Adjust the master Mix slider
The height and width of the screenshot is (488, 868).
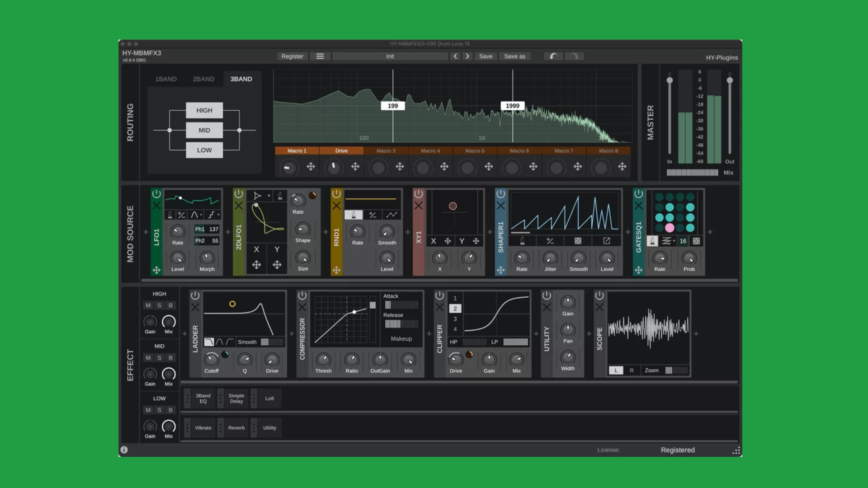coord(692,173)
